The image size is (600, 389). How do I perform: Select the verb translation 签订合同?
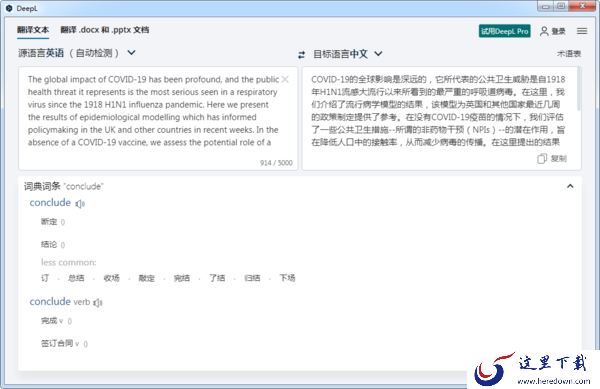[57, 343]
